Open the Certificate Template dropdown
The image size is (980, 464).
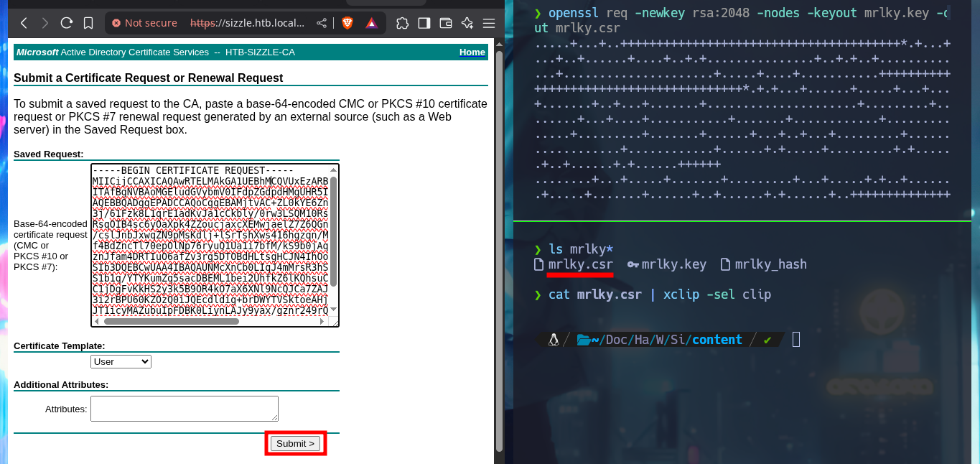tap(121, 361)
